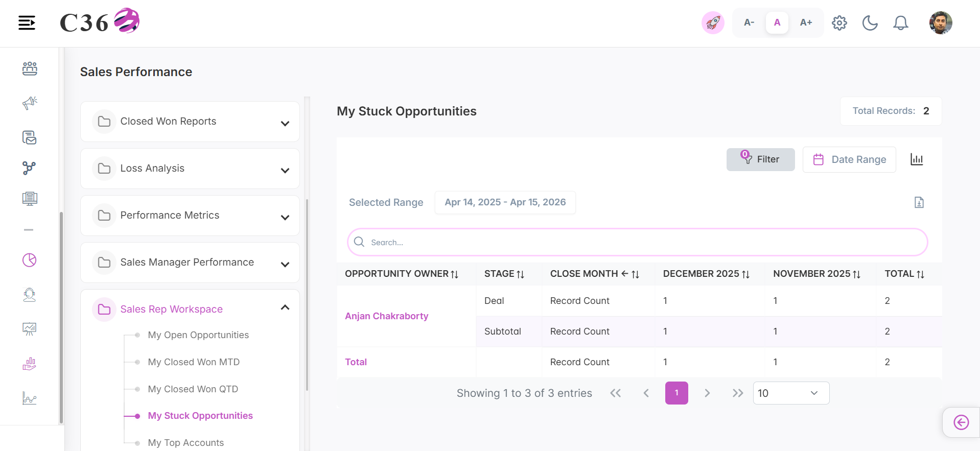Click the back arrow floating button
Screen dimensions: 980x451
[961, 422]
